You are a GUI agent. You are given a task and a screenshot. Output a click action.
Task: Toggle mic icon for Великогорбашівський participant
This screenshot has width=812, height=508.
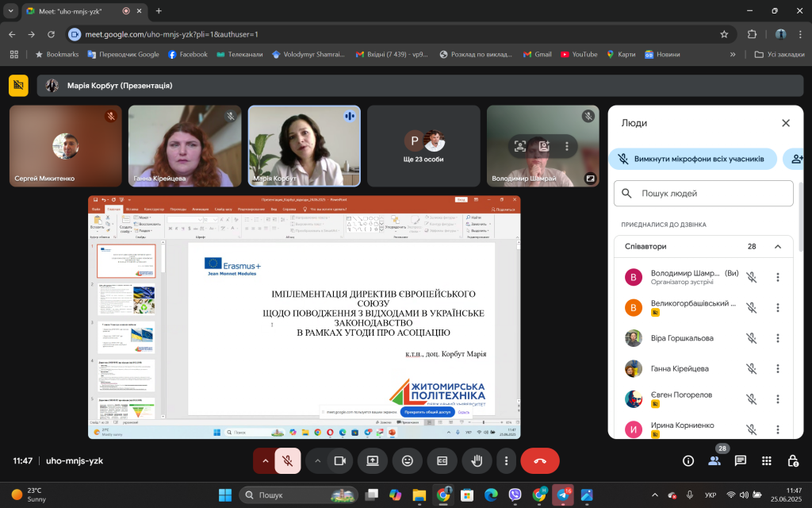752,307
